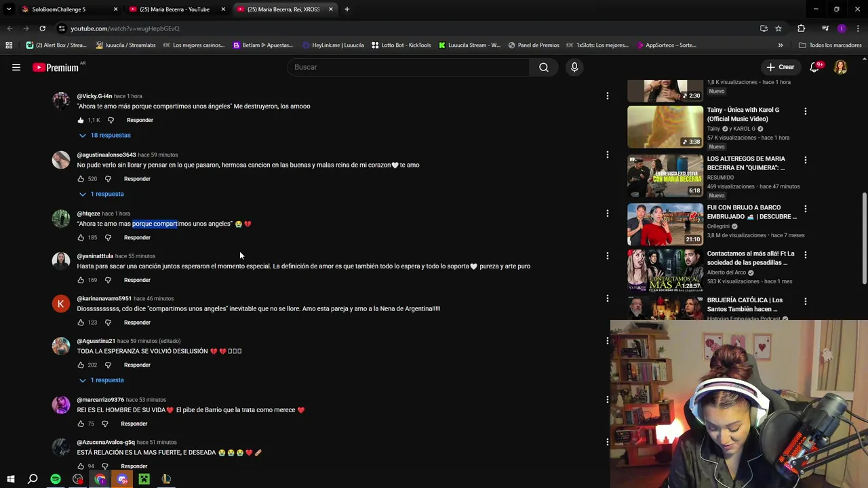Play Fui con Brujo a Barco Embrujado thumbnail
The image size is (868, 488).
[665, 224]
